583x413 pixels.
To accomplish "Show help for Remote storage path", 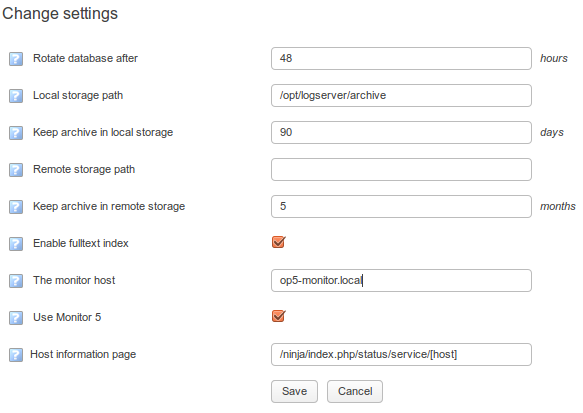I will (16, 170).
